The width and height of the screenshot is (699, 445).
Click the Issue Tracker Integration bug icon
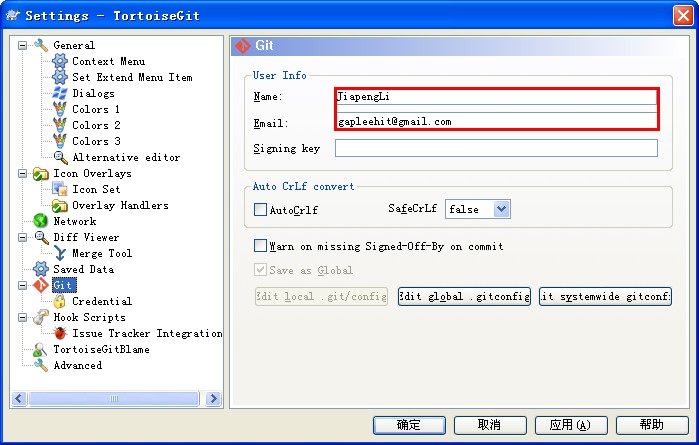pos(60,334)
